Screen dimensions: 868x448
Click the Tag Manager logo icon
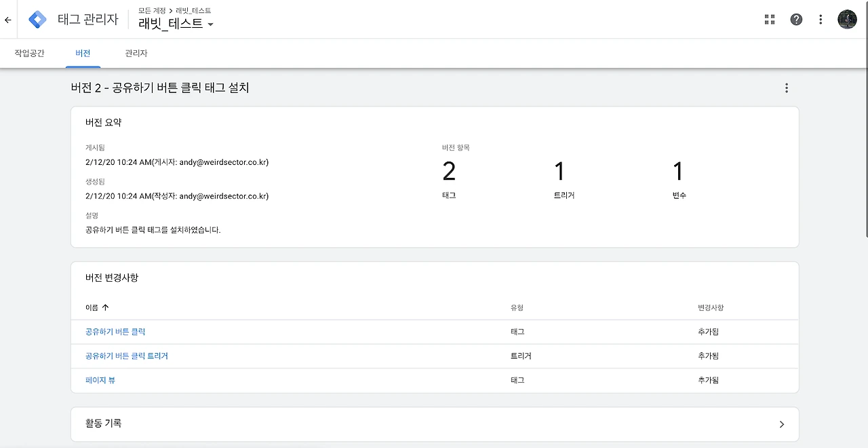[37, 20]
